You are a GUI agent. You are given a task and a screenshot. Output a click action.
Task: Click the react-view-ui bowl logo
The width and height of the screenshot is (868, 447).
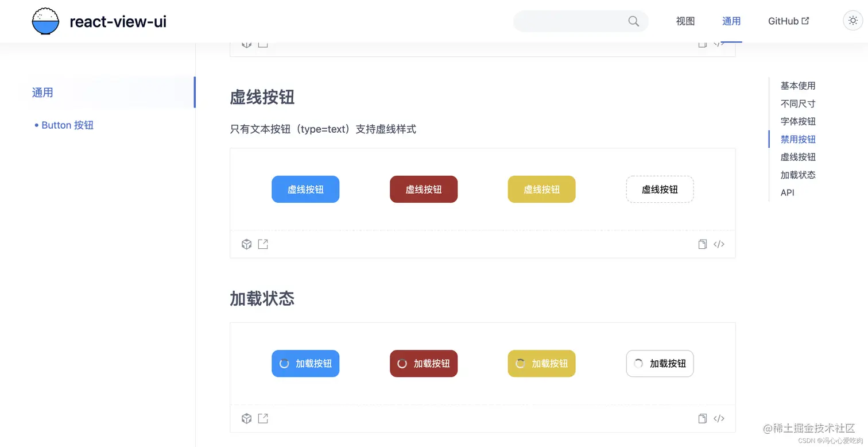[x=45, y=21]
